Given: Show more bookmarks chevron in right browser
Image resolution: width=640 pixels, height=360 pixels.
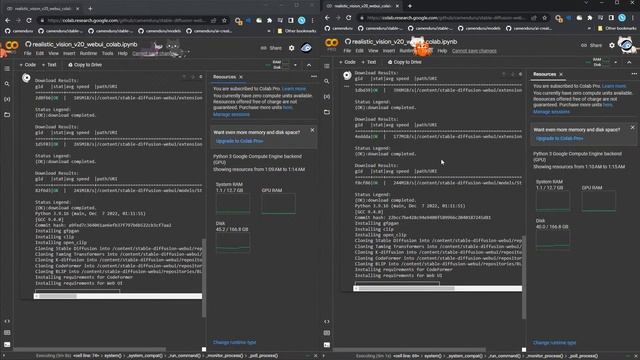Looking at the screenshot, I should coord(589,29).
